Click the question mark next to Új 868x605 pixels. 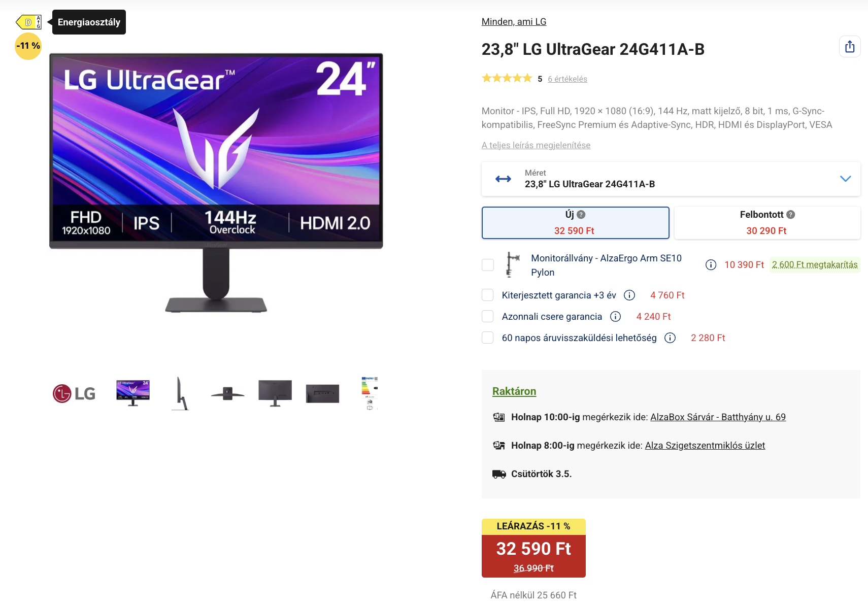(x=581, y=215)
